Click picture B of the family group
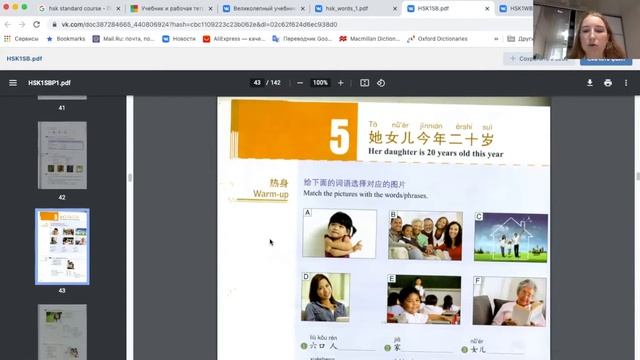640x360 pixels. click(x=425, y=236)
